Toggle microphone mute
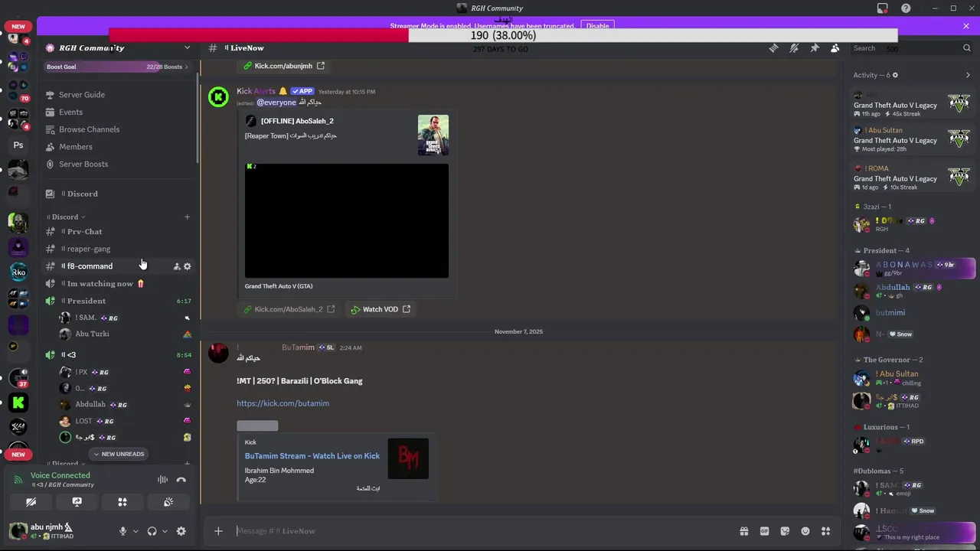Image resolution: width=980 pixels, height=551 pixels. 122,531
